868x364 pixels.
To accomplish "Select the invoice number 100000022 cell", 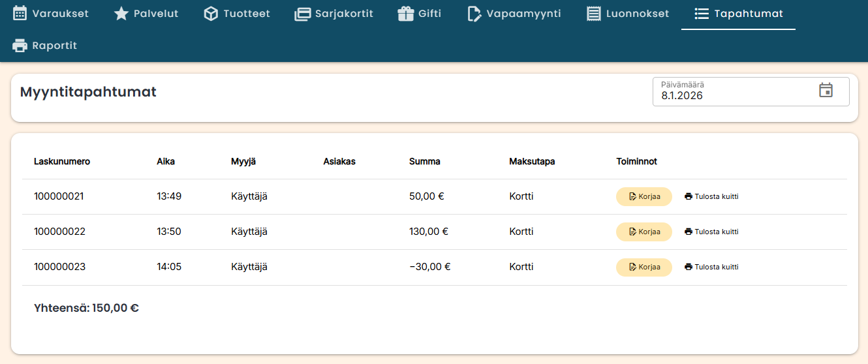I will [x=59, y=232].
